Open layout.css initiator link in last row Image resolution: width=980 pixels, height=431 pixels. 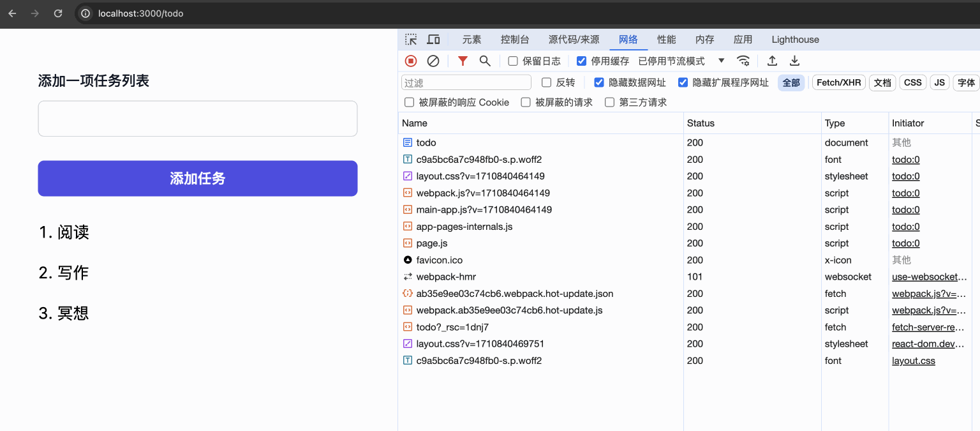(914, 361)
